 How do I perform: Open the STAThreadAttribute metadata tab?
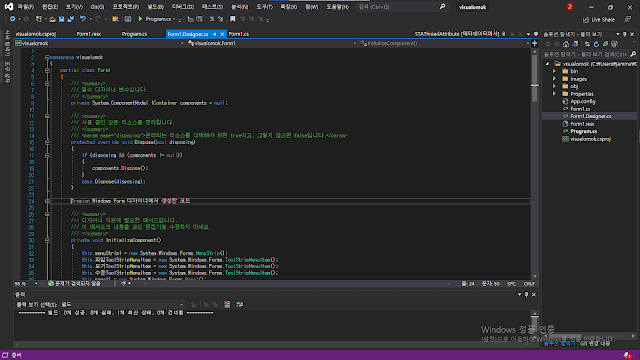pos(457,34)
